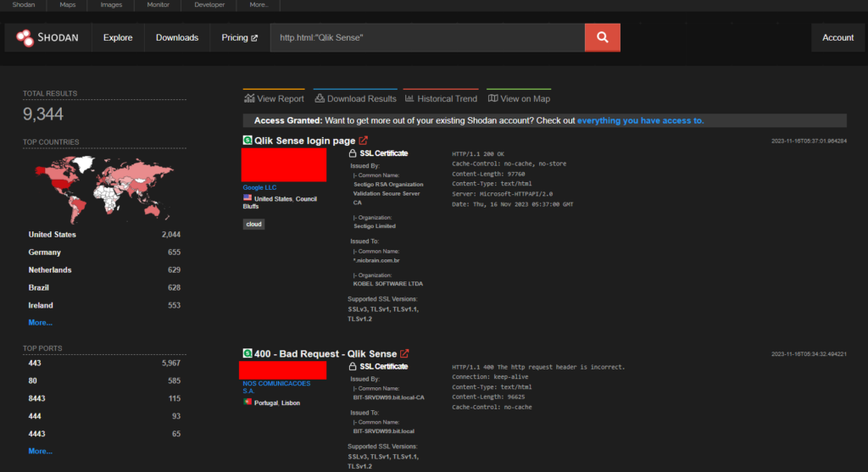This screenshot has height=472, width=868.
Task: Open the Pricing menu item
Action: (x=240, y=37)
